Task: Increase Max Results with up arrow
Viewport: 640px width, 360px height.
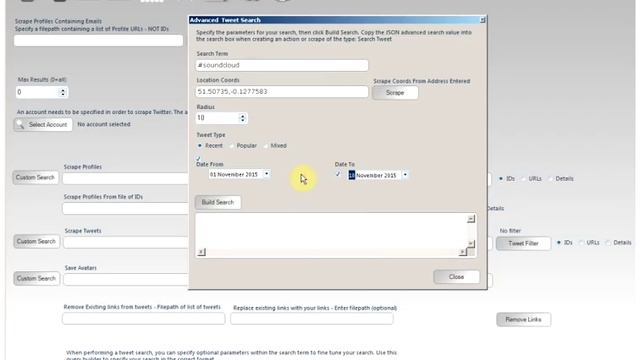Action: tap(63, 90)
